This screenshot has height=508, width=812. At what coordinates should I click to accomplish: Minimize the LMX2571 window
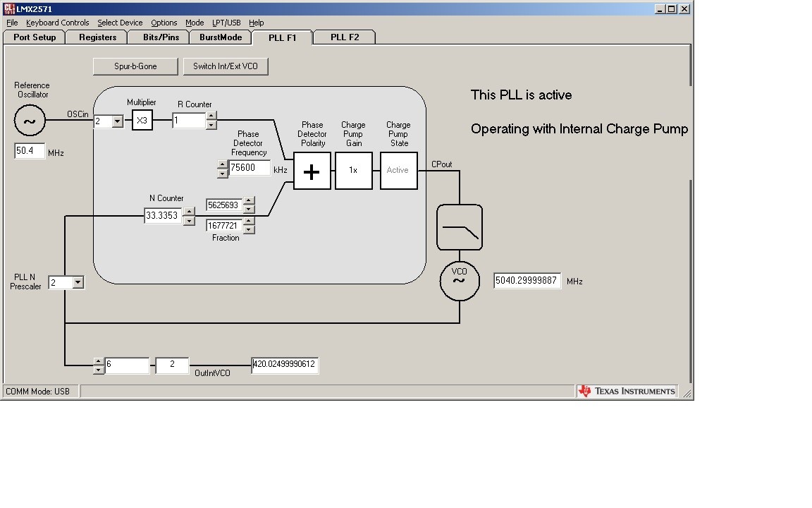[x=660, y=8]
